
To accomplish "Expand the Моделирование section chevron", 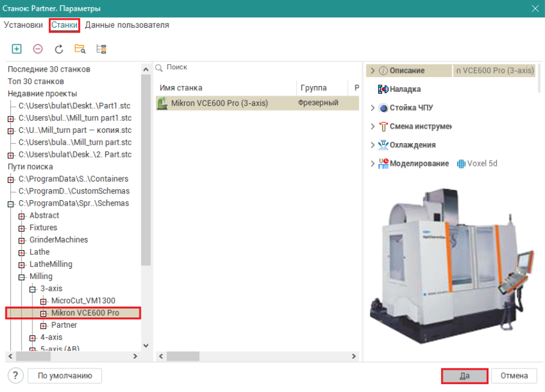I will [x=373, y=164].
